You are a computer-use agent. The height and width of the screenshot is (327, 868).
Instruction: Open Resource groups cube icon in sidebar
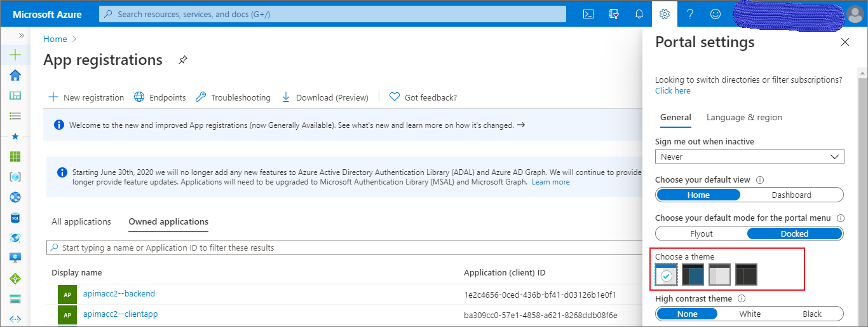click(x=15, y=177)
